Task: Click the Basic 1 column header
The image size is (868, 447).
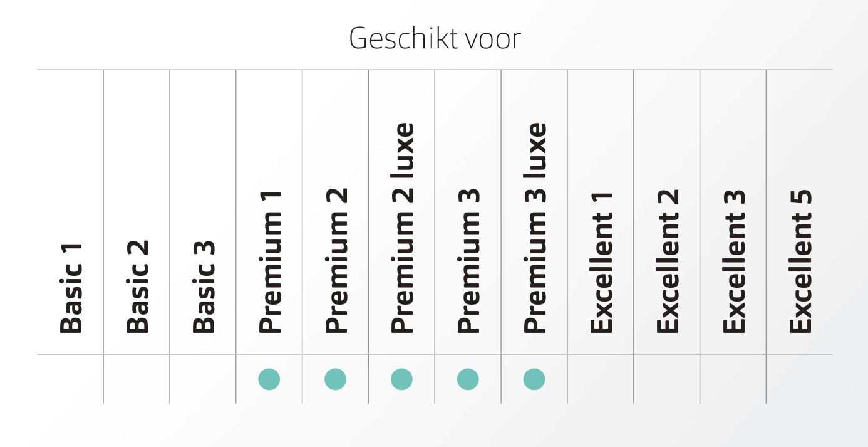Action: [x=71, y=287]
